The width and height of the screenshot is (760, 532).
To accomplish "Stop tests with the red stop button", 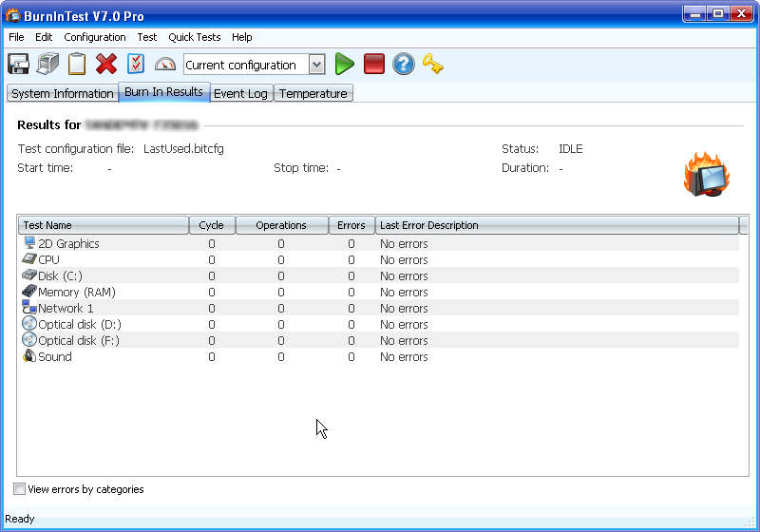I will pyautogui.click(x=374, y=64).
